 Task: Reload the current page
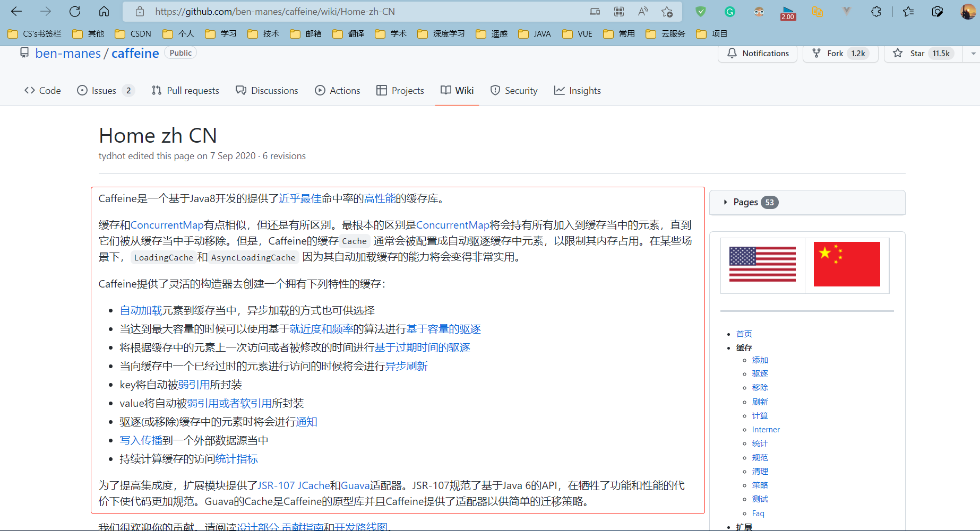(x=75, y=12)
